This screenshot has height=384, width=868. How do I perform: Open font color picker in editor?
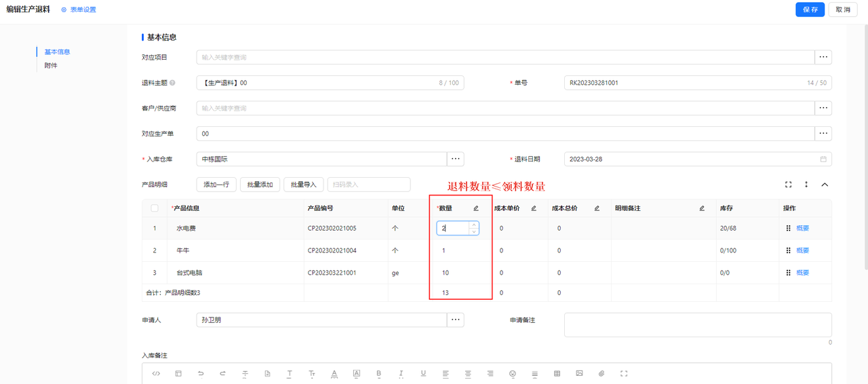[334, 373]
